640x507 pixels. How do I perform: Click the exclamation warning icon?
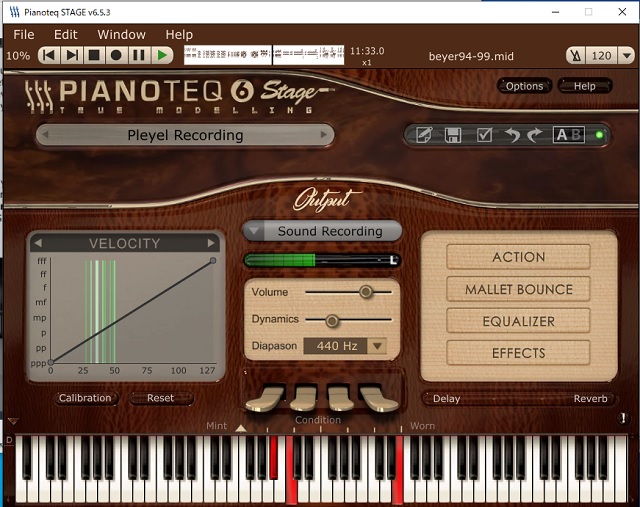(623, 418)
